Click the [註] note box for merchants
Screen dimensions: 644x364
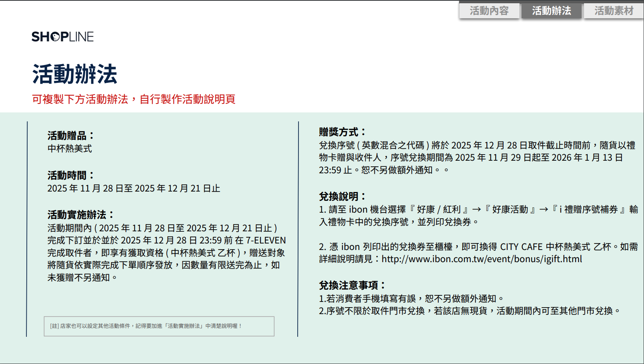point(159,326)
